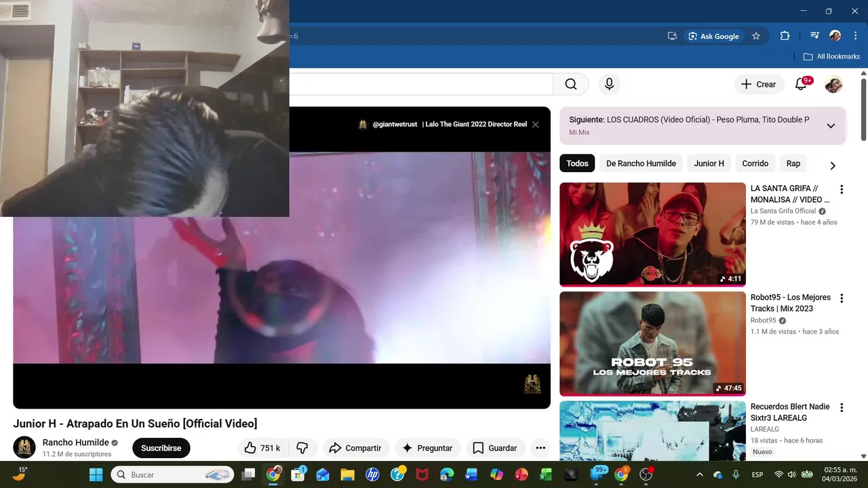Screen dimensions: 868x488
Task: Click the Crear button
Action: [759, 84]
